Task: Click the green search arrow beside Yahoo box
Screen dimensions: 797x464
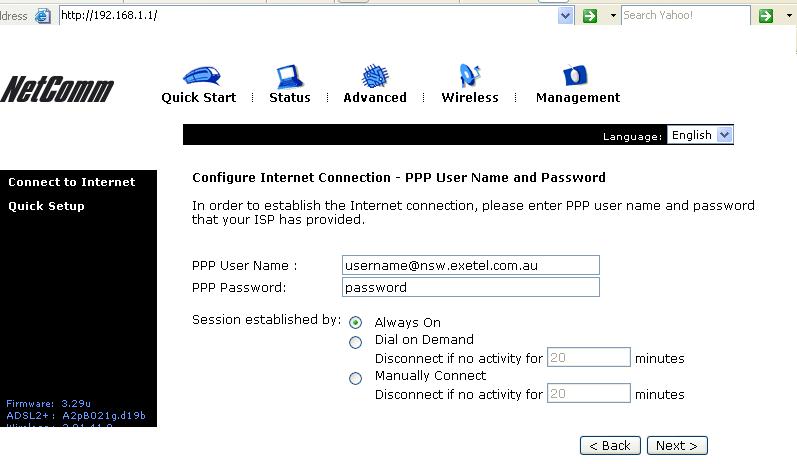Action: pyautogui.click(x=765, y=15)
